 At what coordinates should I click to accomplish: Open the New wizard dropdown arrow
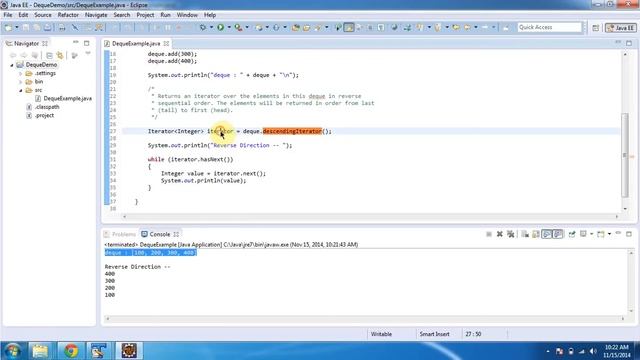pos(17,27)
